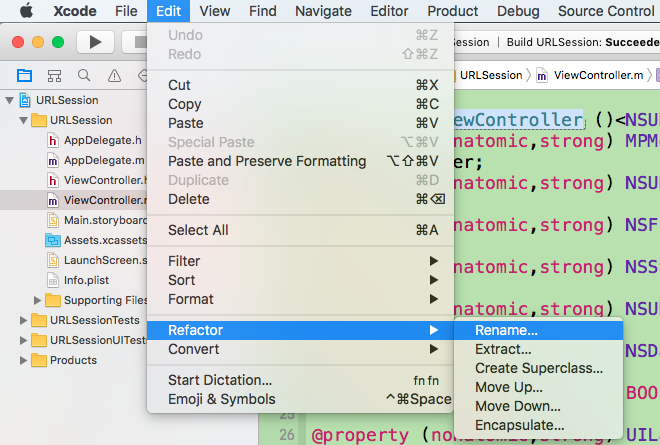Select Extract… in Refactor submenu
The width and height of the screenshot is (660, 445).
[x=538, y=349]
